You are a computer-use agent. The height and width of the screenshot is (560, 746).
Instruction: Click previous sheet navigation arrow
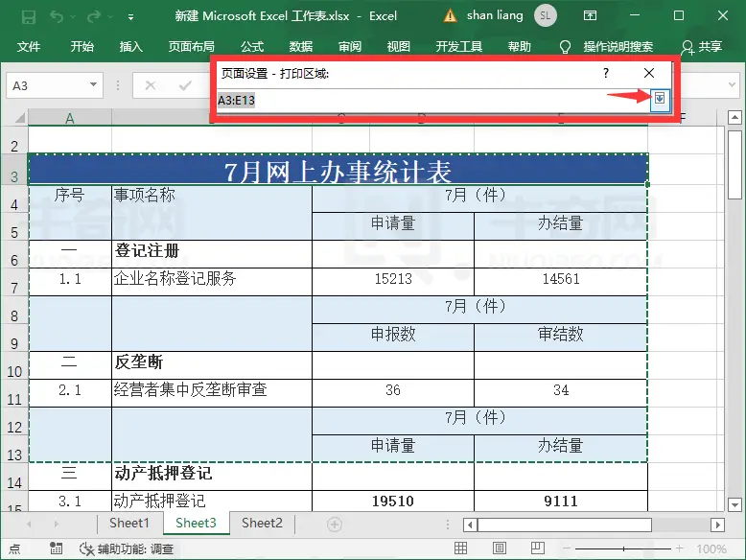coord(30,525)
